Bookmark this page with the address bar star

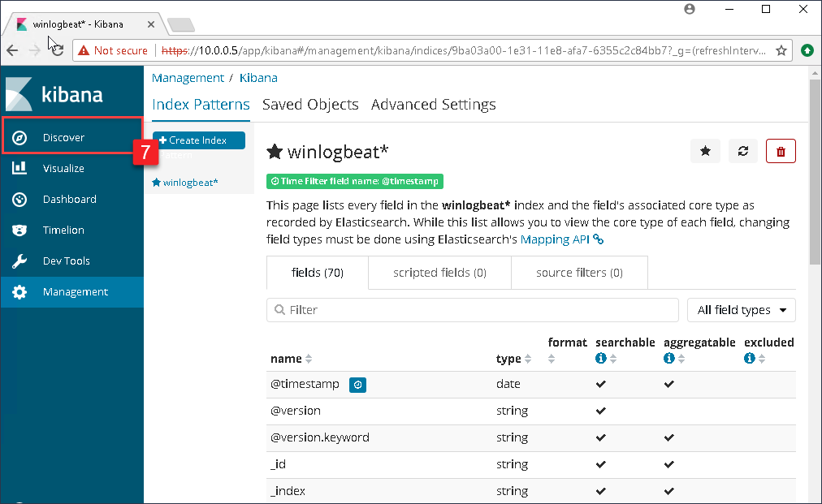pyautogui.click(x=781, y=50)
